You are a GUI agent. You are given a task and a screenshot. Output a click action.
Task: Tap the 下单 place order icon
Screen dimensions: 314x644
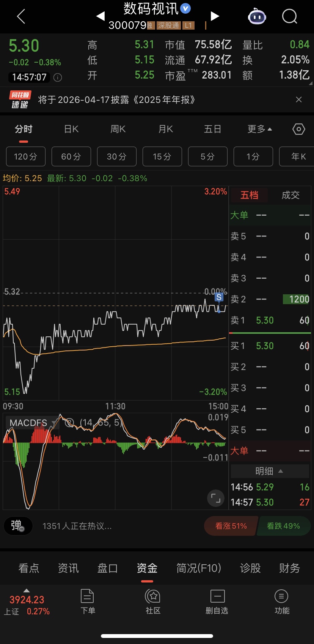[88, 602]
